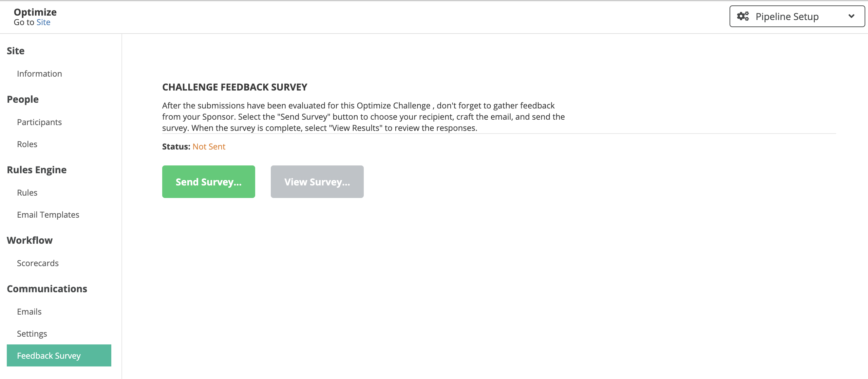Open Rules under Rules Engine
Screen dimensions: 868x379
tap(27, 193)
